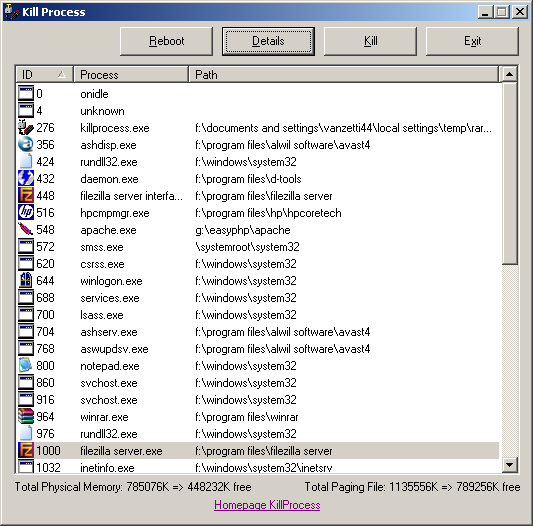
Task: Click the WinRAR books icon
Action: 26,417
